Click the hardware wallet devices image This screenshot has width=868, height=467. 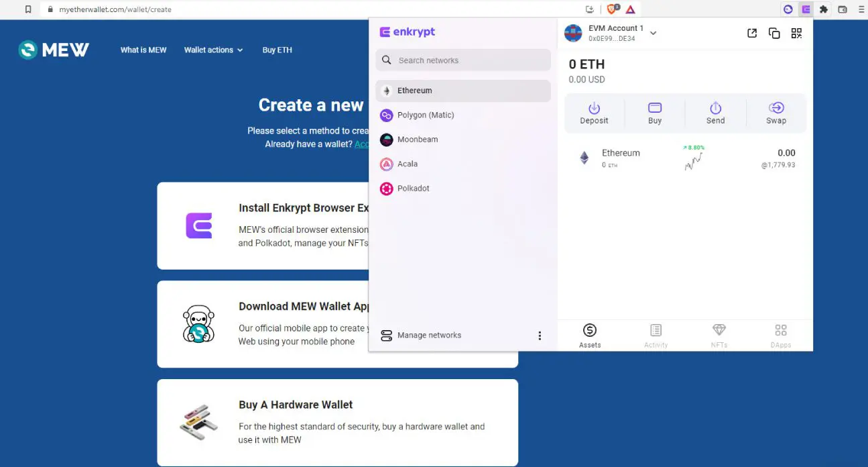[x=199, y=421]
